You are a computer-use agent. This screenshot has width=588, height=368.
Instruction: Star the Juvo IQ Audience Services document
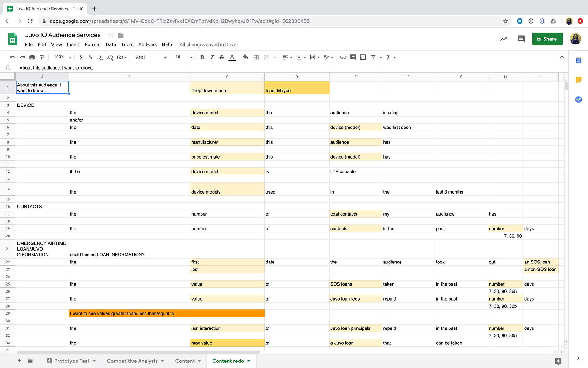click(x=111, y=35)
